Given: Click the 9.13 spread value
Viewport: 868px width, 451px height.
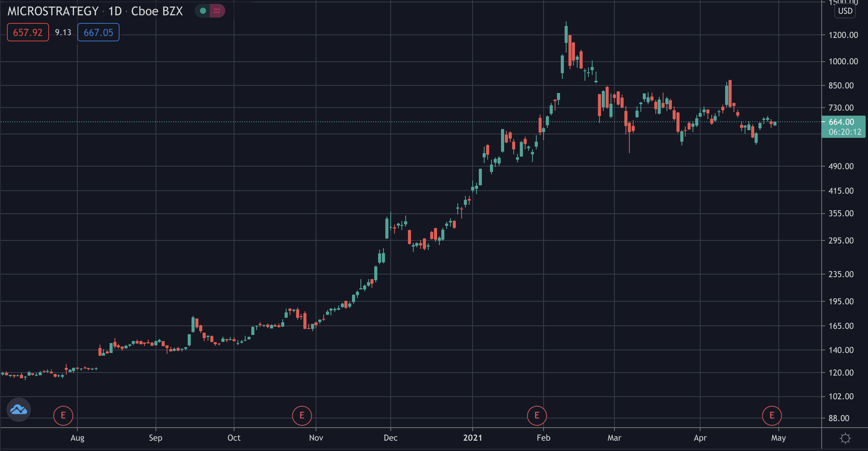Looking at the screenshot, I should [63, 33].
